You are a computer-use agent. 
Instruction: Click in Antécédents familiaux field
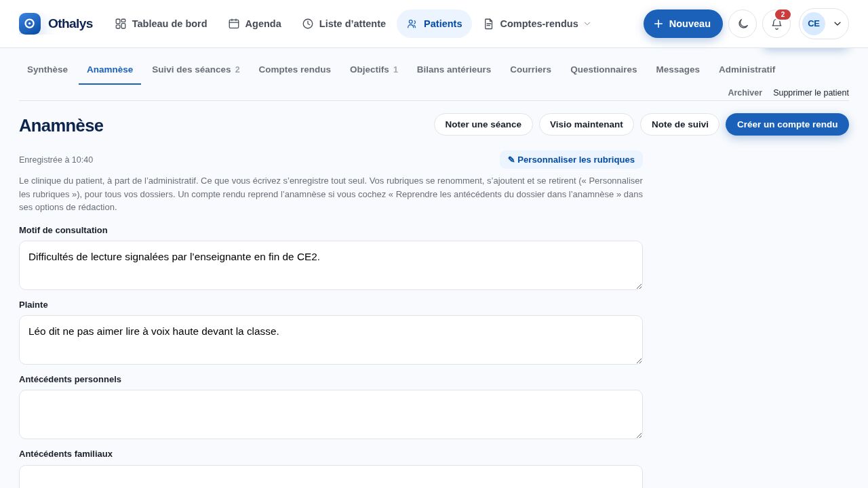click(331, 476)
